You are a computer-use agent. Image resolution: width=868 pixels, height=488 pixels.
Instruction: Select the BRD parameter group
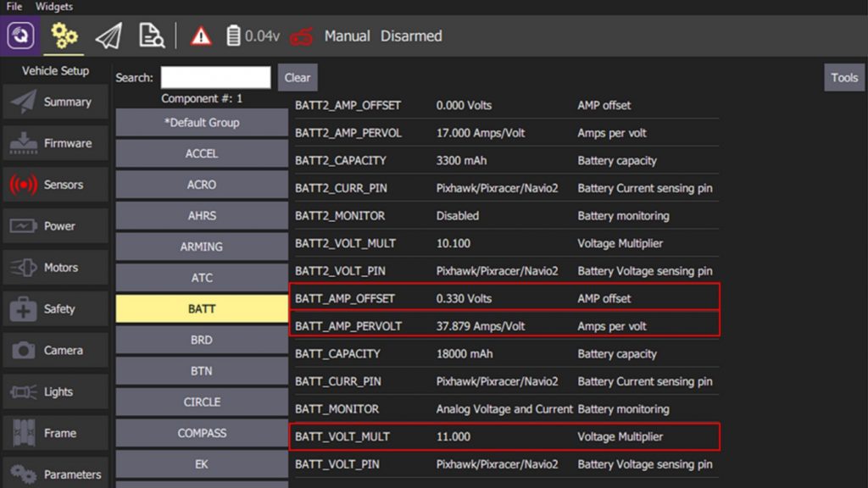click(202, 340)
